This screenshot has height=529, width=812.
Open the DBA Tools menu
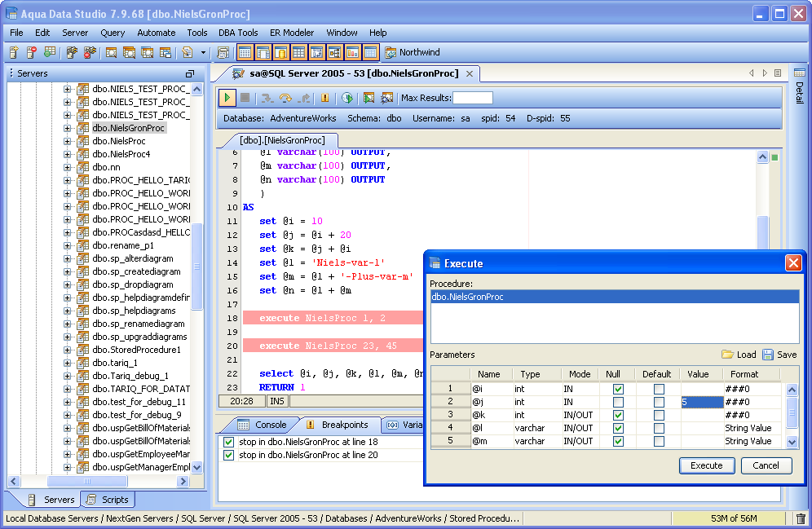tap(238, 33)
